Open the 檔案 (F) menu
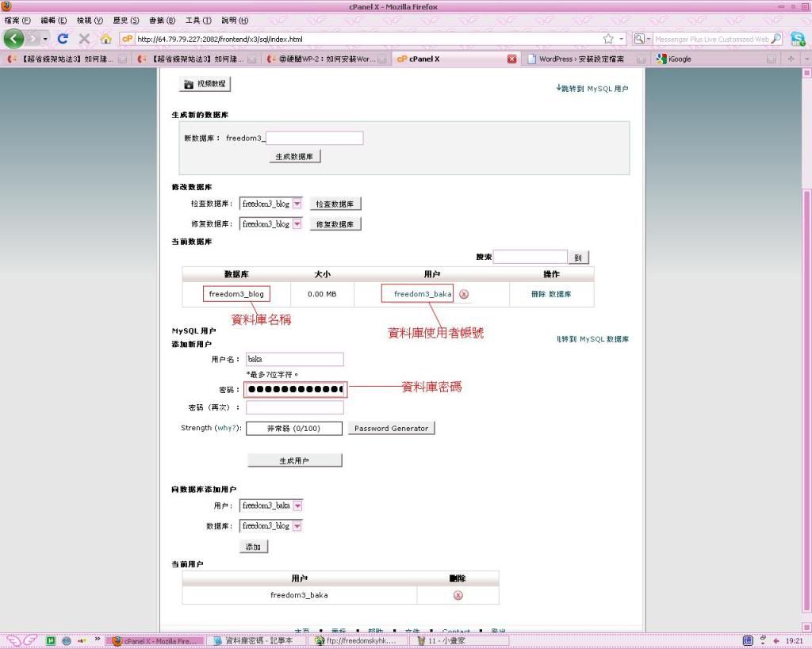The height and width of the screenshot is (649, 812). pos(17,20)
